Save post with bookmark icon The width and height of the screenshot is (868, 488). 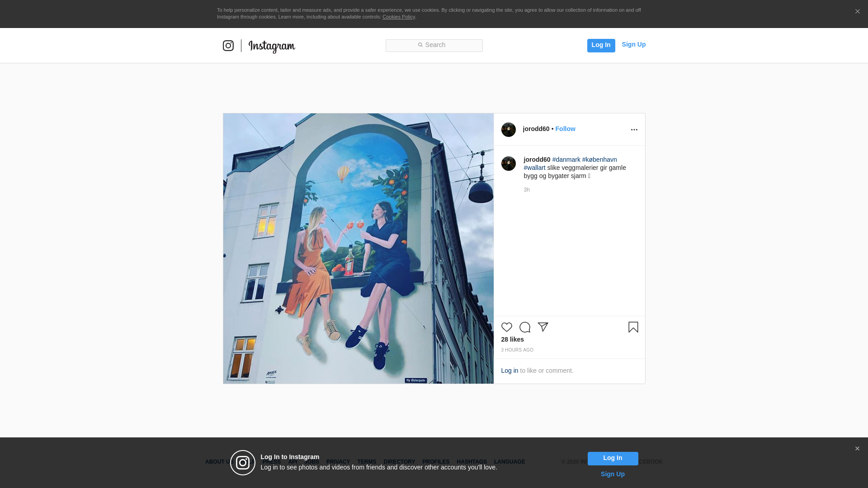pos(633,327)
